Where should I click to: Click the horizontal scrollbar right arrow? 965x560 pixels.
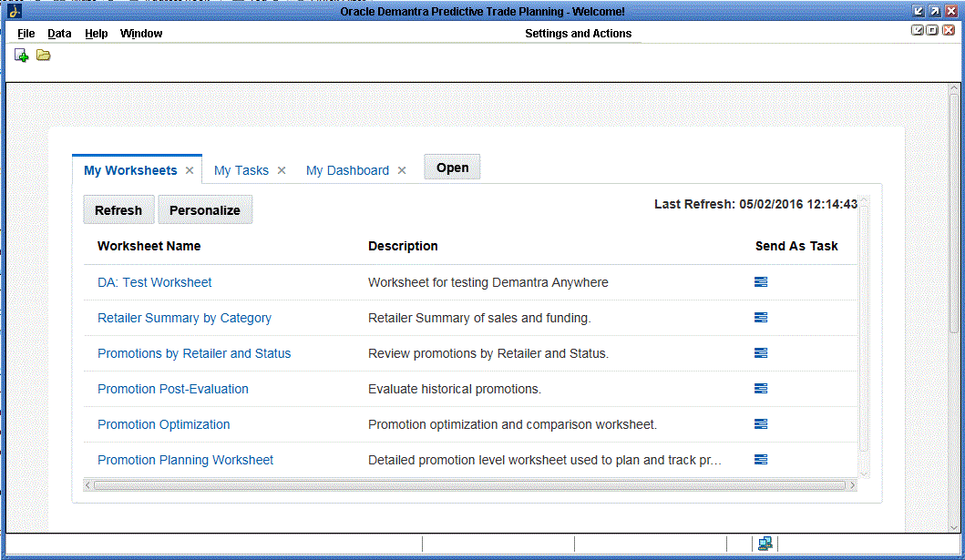852,485
